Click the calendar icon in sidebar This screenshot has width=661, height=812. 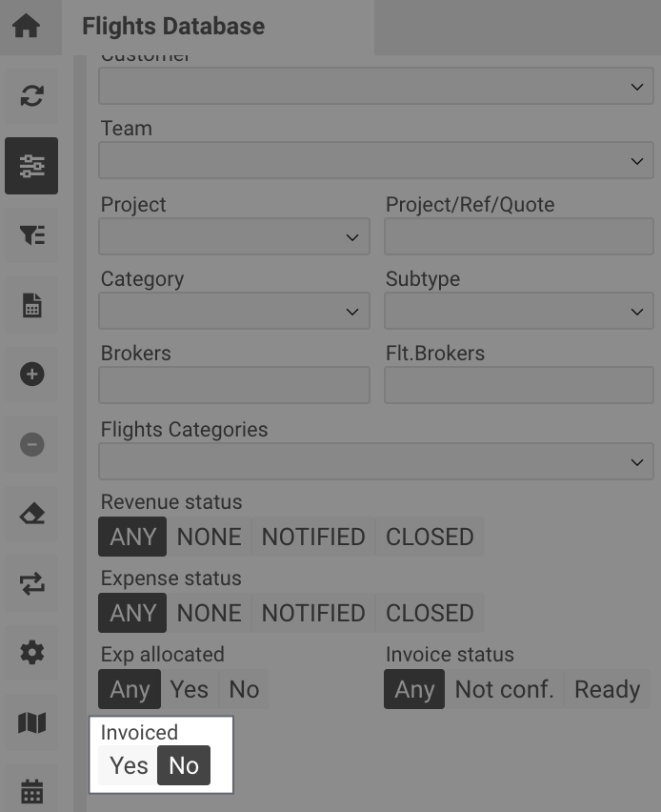point(31,791)
